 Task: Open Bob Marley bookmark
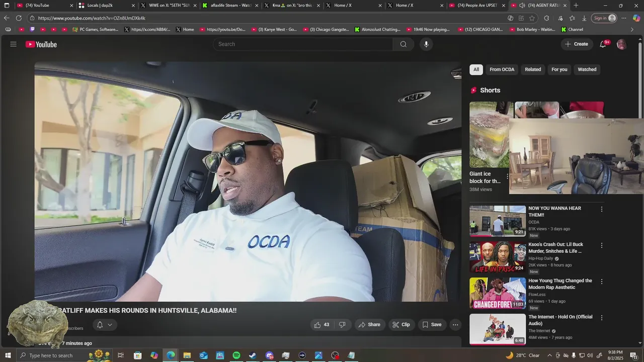tap(532, 29)
